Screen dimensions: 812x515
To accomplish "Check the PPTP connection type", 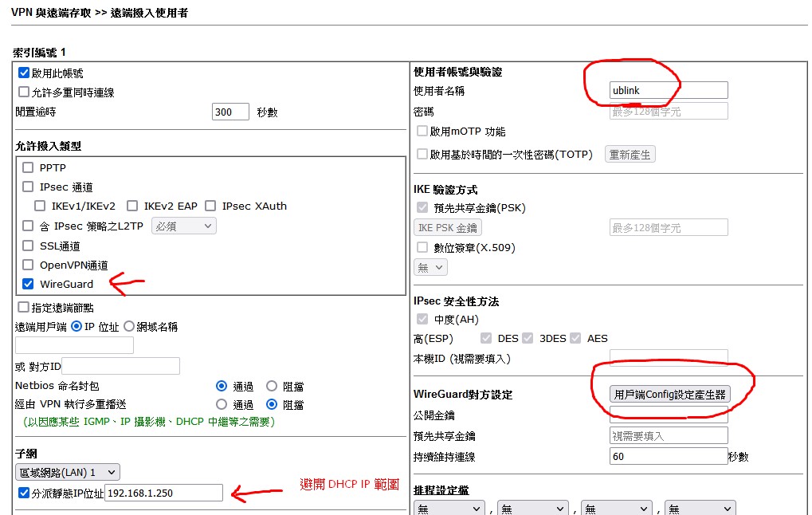I will (29, 167).
